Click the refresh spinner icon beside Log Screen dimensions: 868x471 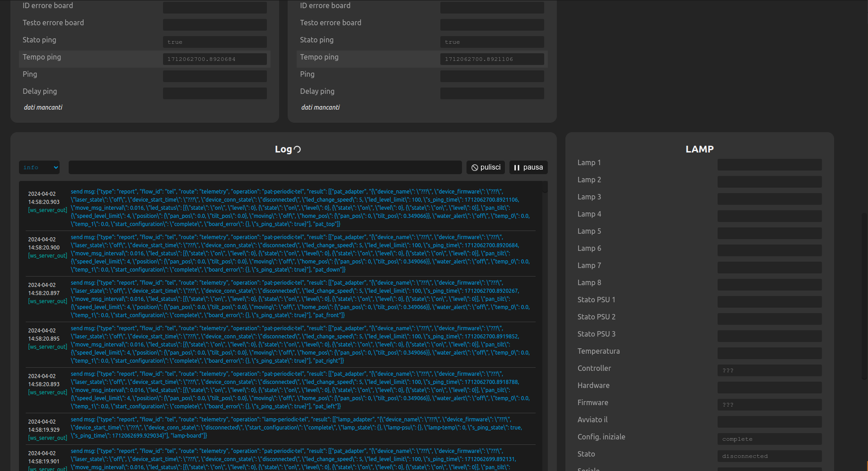[x=297, y=149]
